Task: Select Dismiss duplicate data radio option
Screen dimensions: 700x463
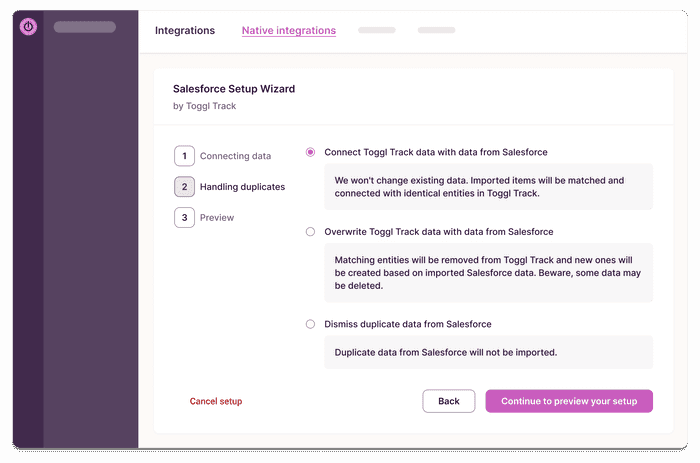Action: (310, 324)
